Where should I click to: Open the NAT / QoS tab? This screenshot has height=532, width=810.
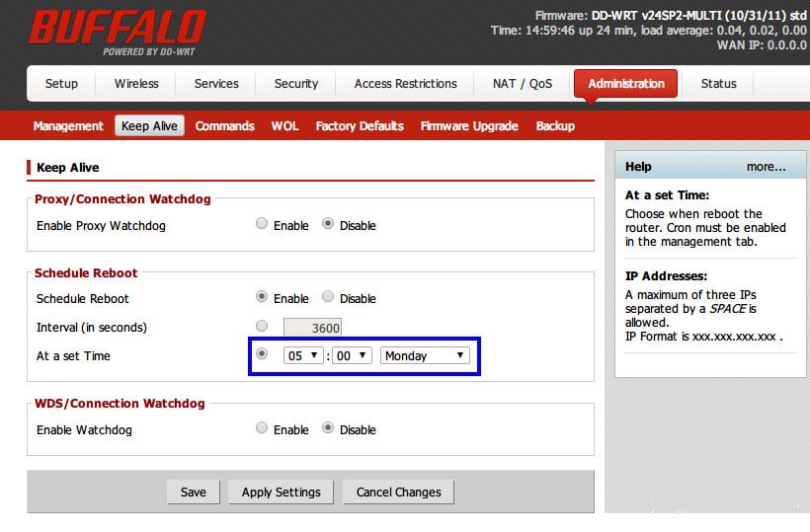523,84
